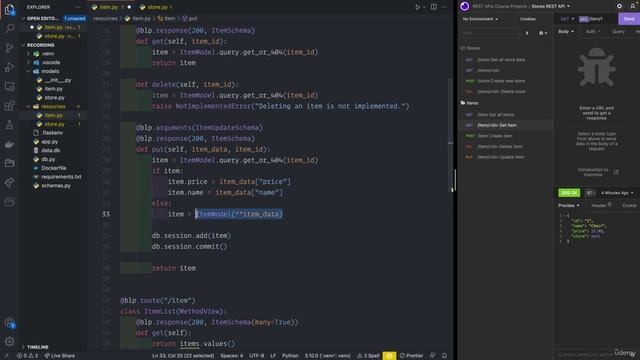
Task: Open requirements.txt in the file explorer
Action: click(x=61, y=177)
